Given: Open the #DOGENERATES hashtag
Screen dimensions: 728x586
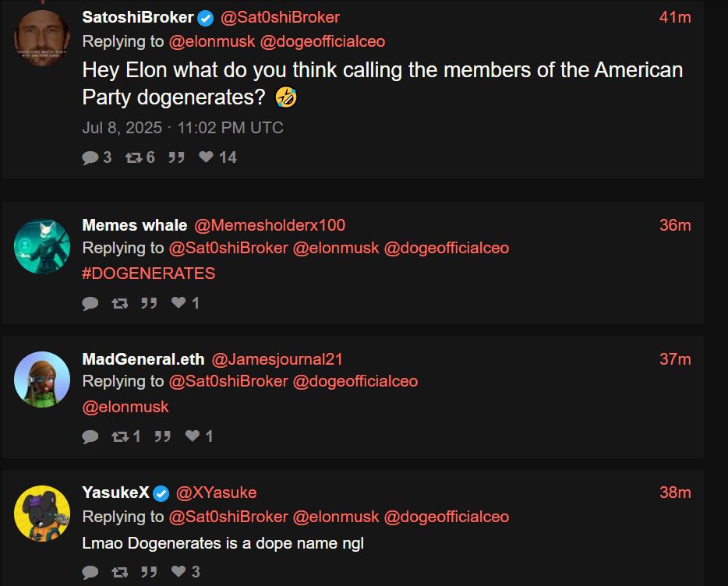Looking at the screenshot, I should 148,274.
